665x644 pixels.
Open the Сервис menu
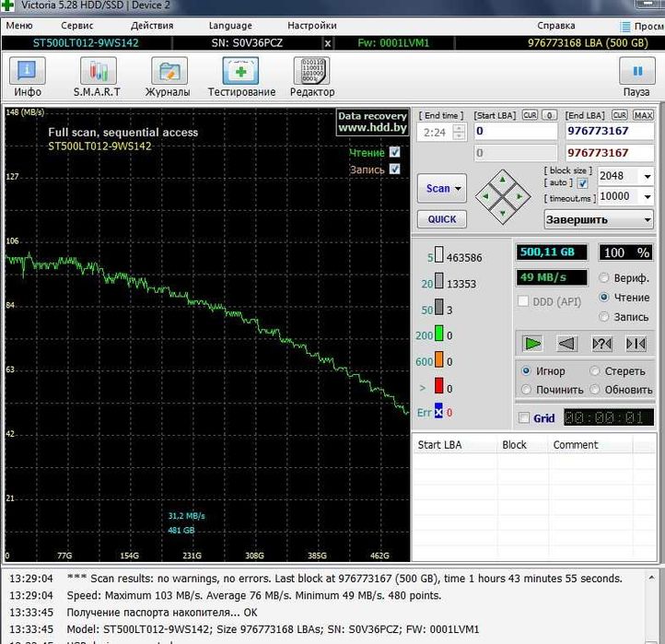pos(76,26)
